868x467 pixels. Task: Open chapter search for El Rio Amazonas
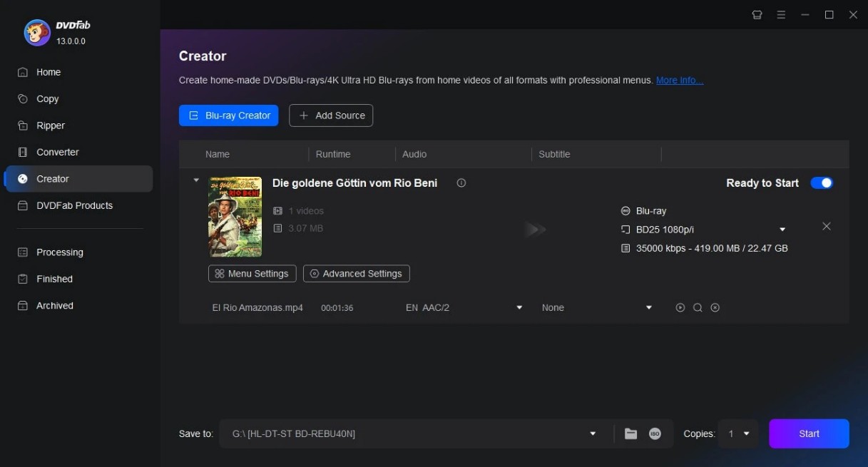tap(698, 307)
